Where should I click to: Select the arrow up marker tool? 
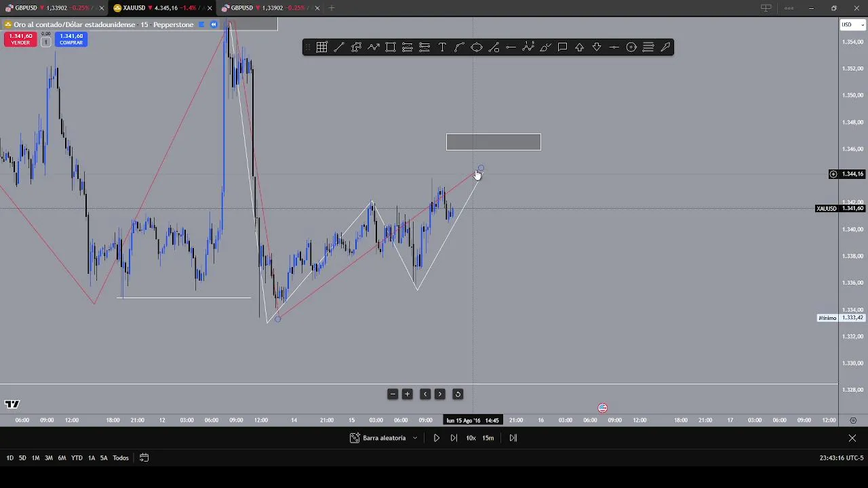click(580, 47)
